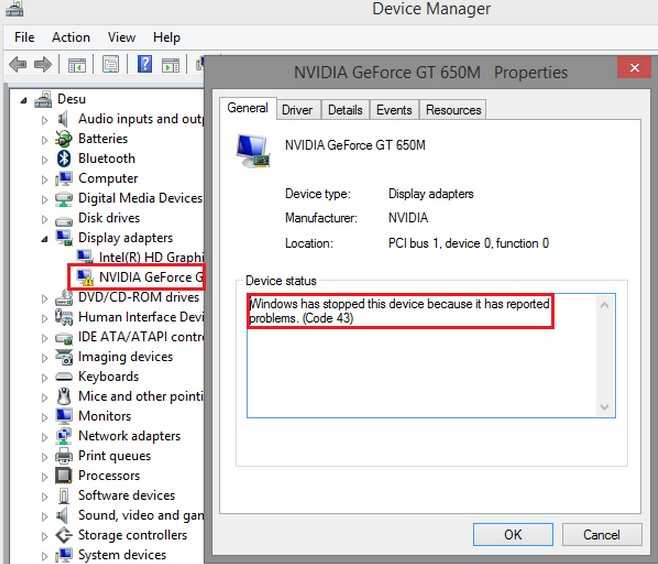The image size is (658, 564).
Task: Select the Software devices icon
Action: coord(64,496)
